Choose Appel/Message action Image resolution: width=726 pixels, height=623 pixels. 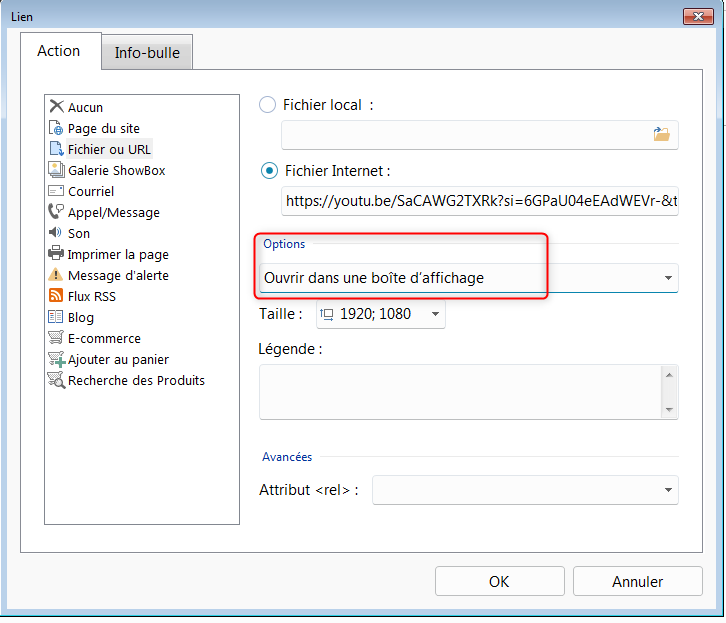click(114, 212)
